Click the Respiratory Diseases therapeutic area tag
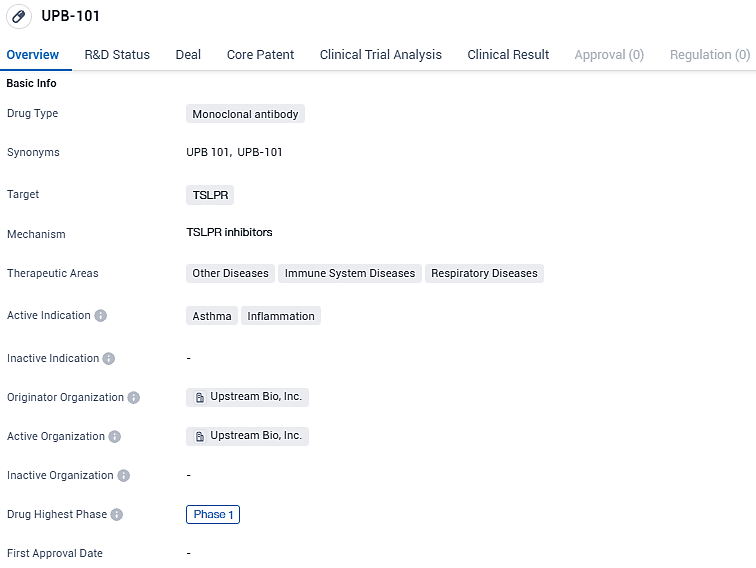The height and width of the screenshot is (568, 756). [484, 273]
